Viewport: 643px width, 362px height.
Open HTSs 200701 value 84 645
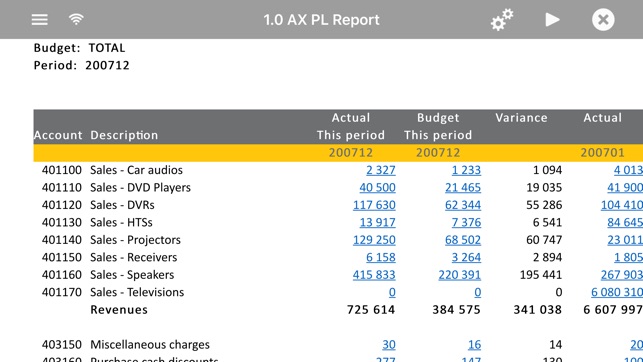pyautogui.click(x=625, y=222)
